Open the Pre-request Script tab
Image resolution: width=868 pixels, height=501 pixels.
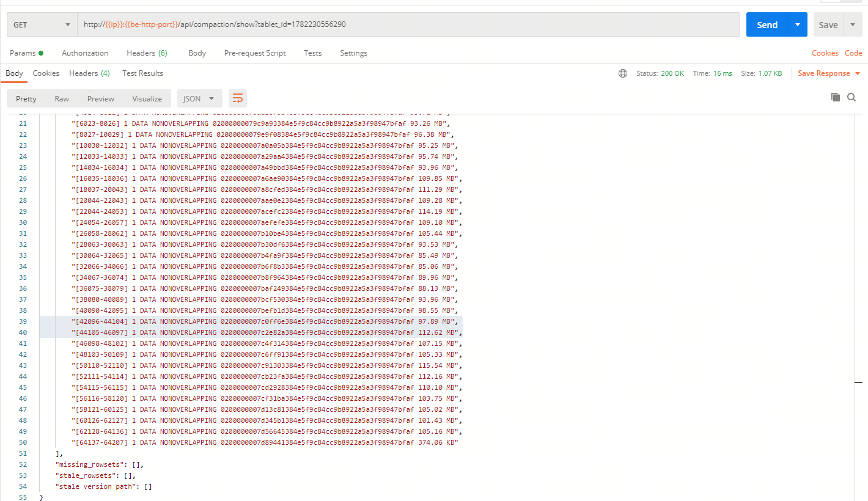click(x=255, y=53)
